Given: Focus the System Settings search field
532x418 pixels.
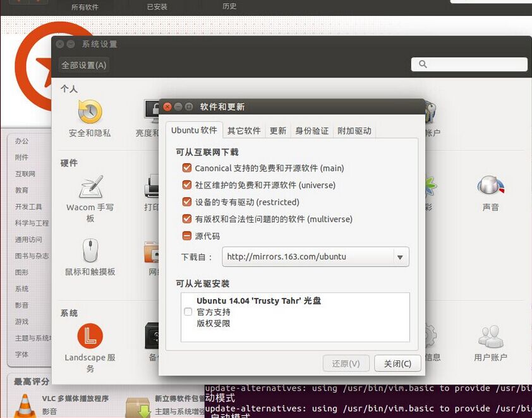Looking at the screenshot, I should pyautogui.click(x=469, y=64).
